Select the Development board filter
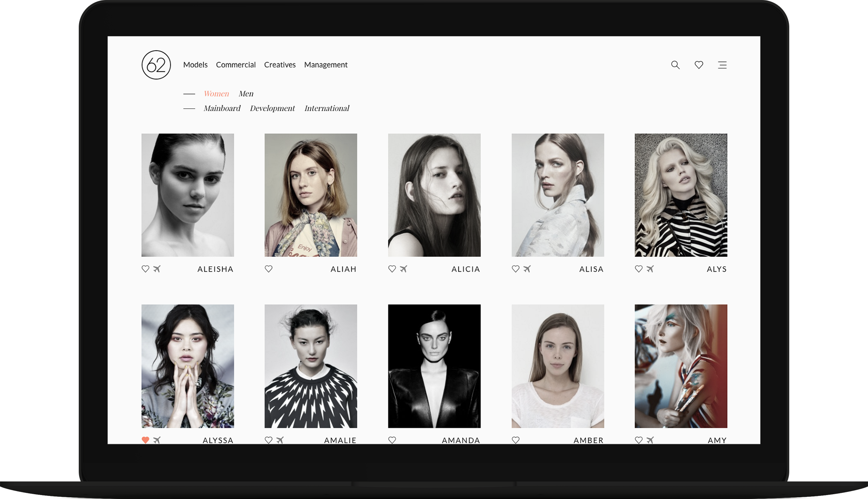The image size is (868, 499). coord(272,108)
